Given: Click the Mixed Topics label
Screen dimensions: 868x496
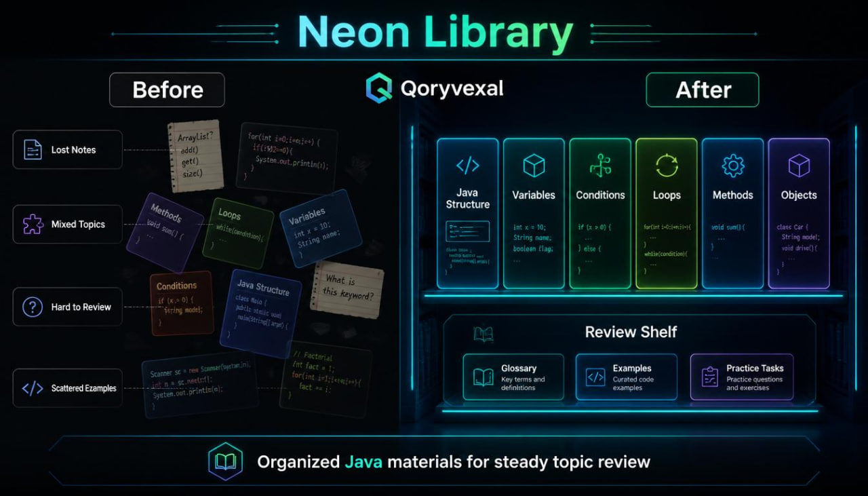Looking at the screenshot, I should click(78, 224).
